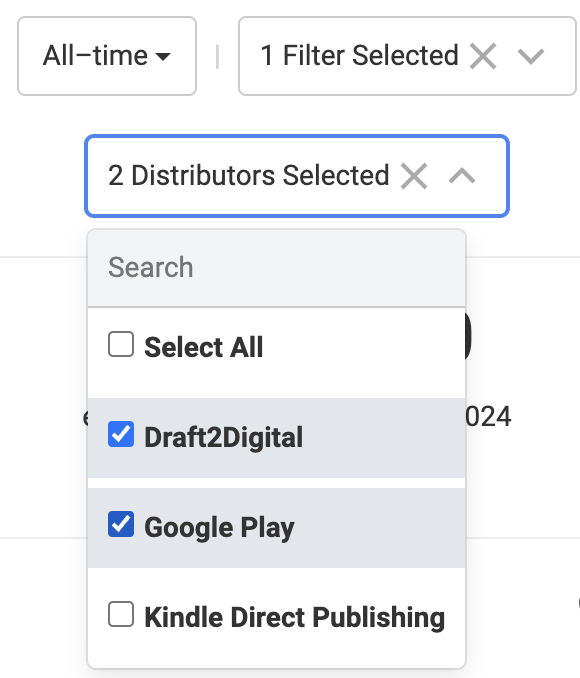Collapse the Distributors dropdown up-chevron
This screenshot has width=580, height=678.
click(x=462, y=176)
